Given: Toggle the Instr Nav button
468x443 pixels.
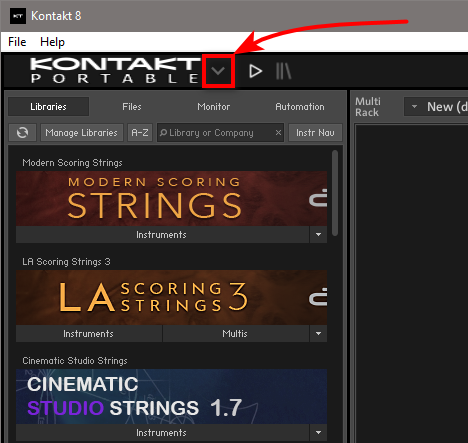Looking at the screenshot, I should coord(315,133).
